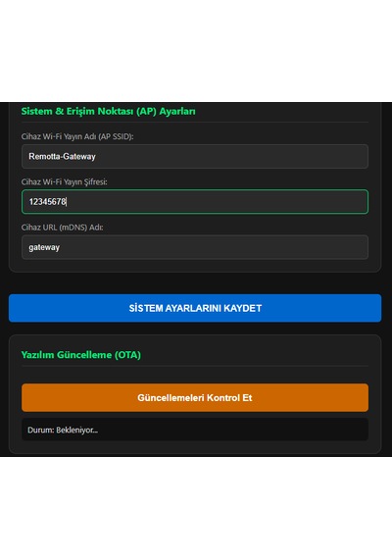392x559 pixels.
Task: Click the 'Cihaz Wi-Fi Yayın Adı (AP SSID):' label
Action: (x=77, y=136)
